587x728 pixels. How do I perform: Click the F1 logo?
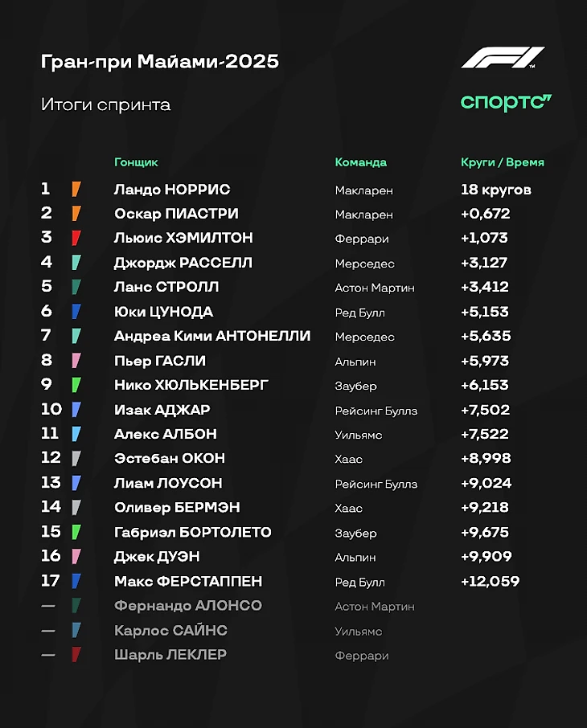click(503, 59)
